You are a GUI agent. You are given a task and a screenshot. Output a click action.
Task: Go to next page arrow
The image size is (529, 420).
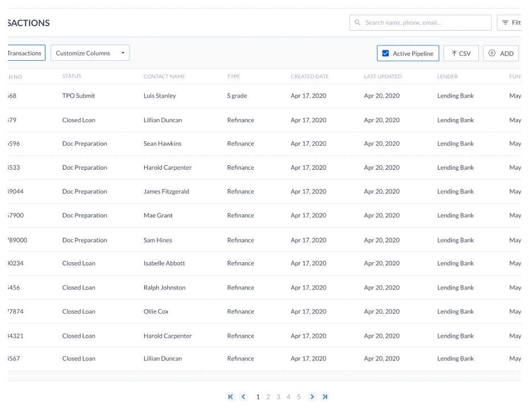click(x=312, y=397)
